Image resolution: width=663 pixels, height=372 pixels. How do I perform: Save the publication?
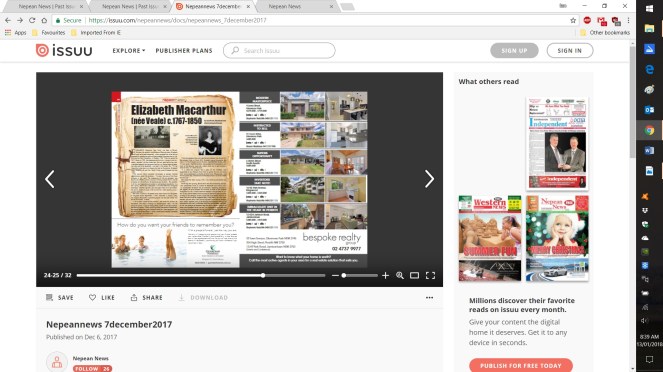[x=60, y=298]
